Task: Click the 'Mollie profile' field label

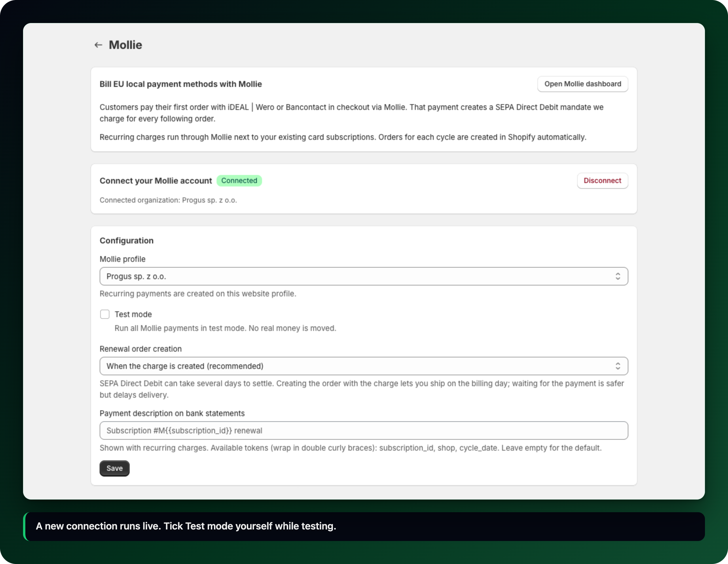Action: tap(122, 259)
